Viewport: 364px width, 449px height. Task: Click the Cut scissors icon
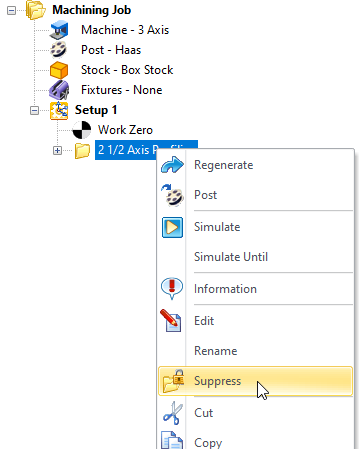[x=173, y=413]
